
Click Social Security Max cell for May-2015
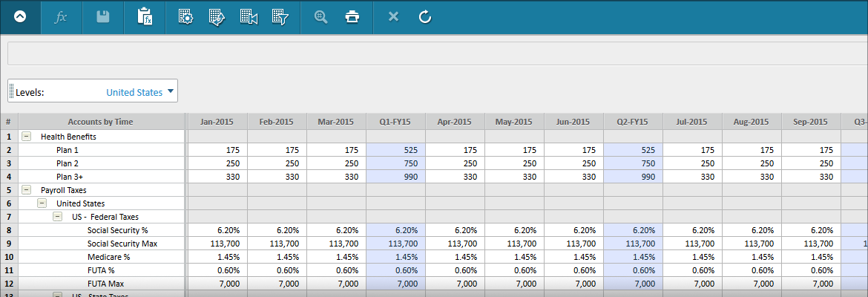coord(514,244)
